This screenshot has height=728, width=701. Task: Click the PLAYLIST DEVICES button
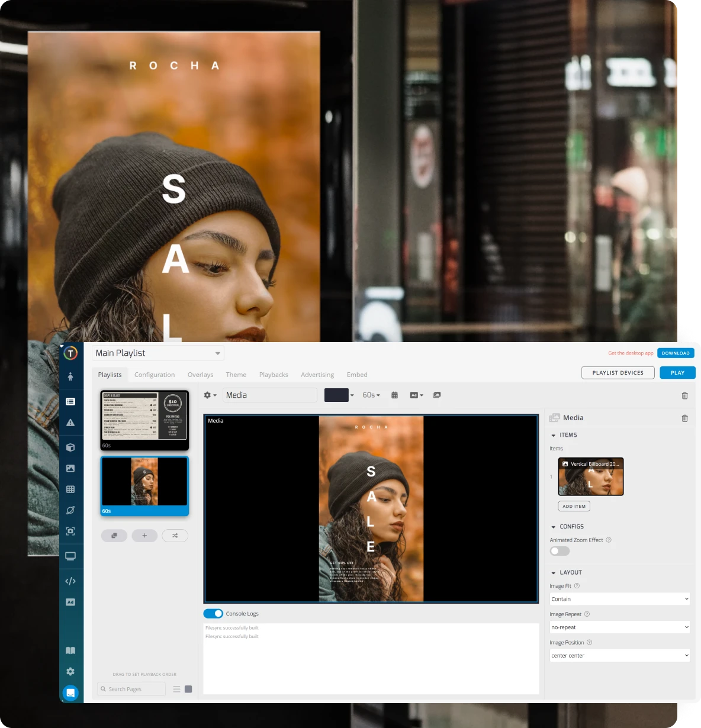[x=618, y=373]
